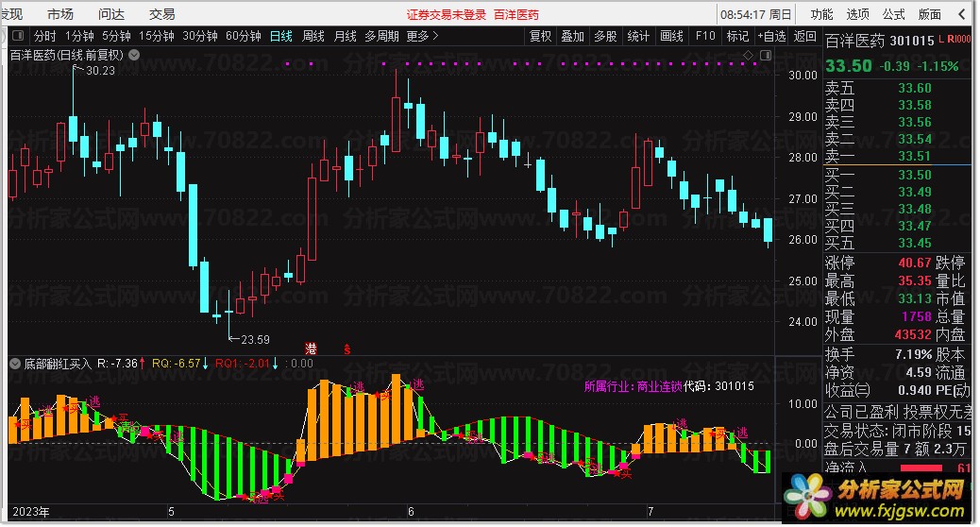Add stock with +自选 button
This screenshot has width=980, height=527.
(771, 36)
